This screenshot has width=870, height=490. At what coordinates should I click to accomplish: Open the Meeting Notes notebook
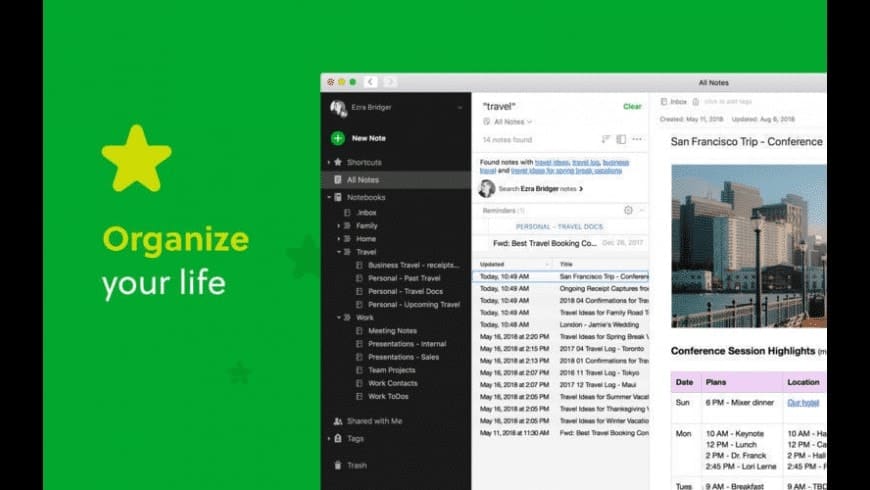point(392,331)
